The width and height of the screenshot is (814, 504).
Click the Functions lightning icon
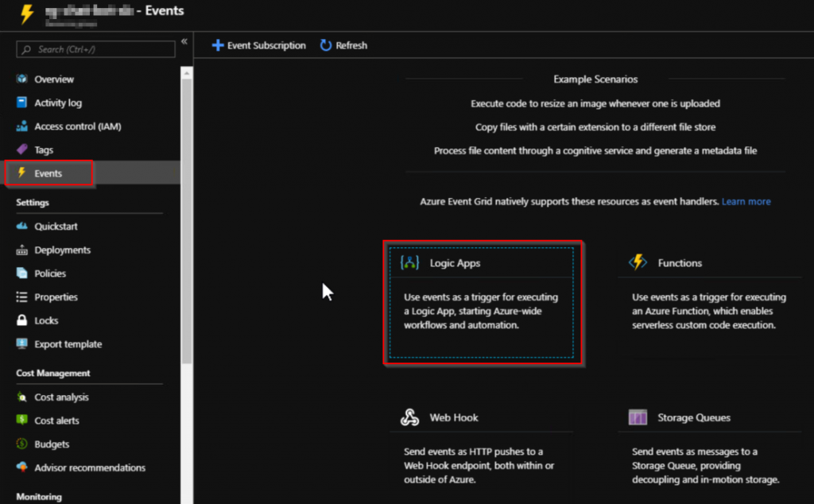(638, 262)
